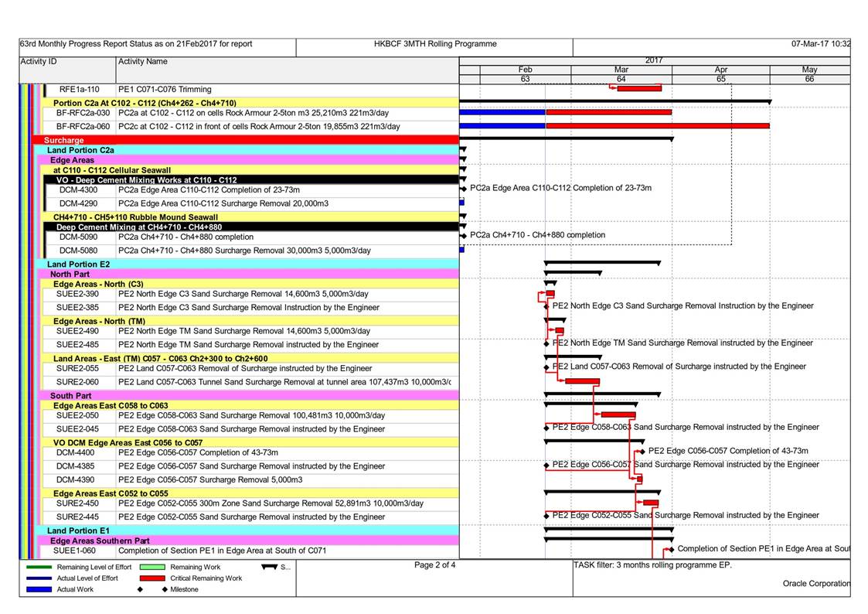Click the 07-Mar-17 10:32 timestamp
This screenshot has width=868, height=614.
tap(820, 44)
